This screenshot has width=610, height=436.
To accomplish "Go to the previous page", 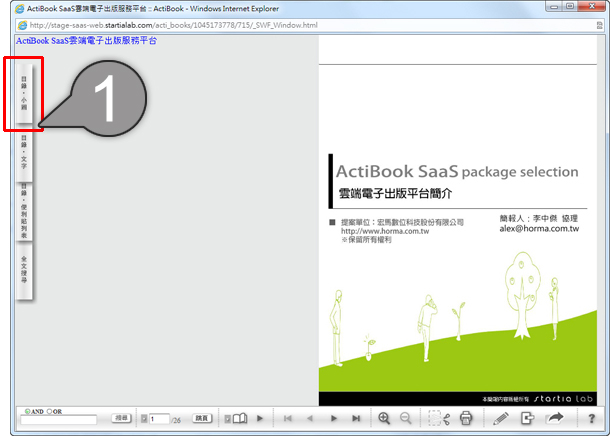I will pos(310,418).
